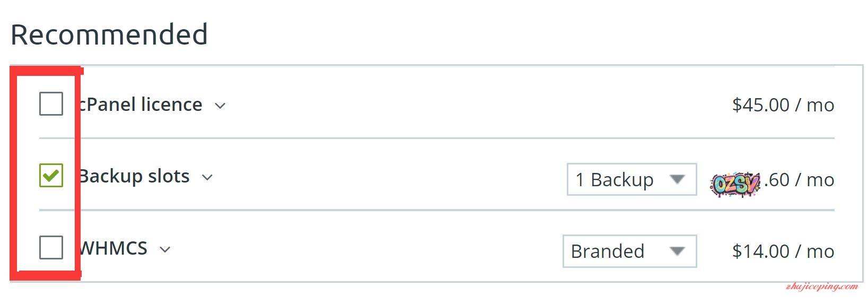Viewport: 868px width, 304px height.
Task: Click the Branded dropdown arrow icon
Action: click(x=677, y=251)
